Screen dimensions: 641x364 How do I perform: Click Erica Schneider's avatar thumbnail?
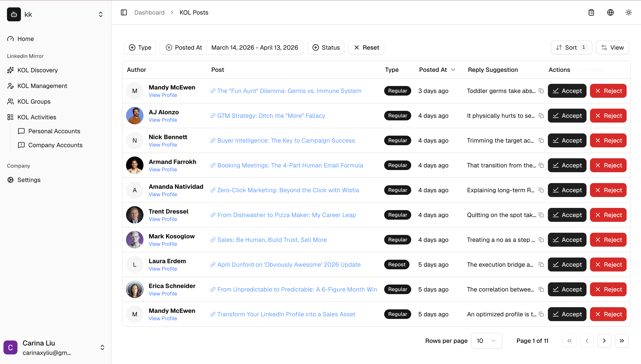(x=135, y=290)
